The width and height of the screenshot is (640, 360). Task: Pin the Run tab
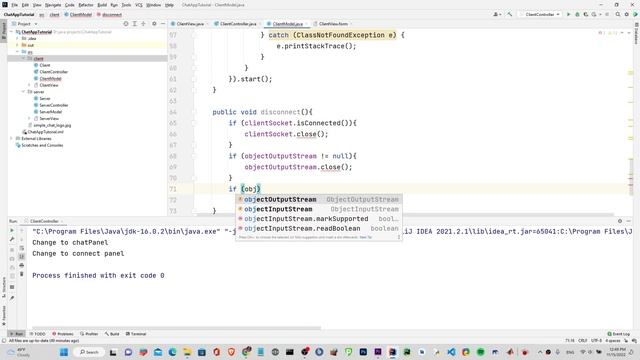[x=12, y=298]
